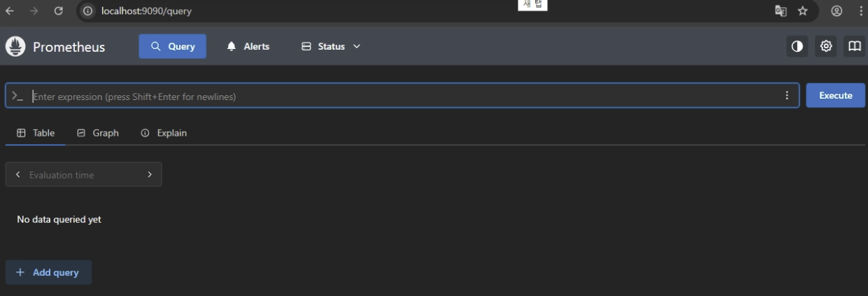Open the browser profile avatar icon
Viewport: 868px width, 296px height.
point(837,11)
